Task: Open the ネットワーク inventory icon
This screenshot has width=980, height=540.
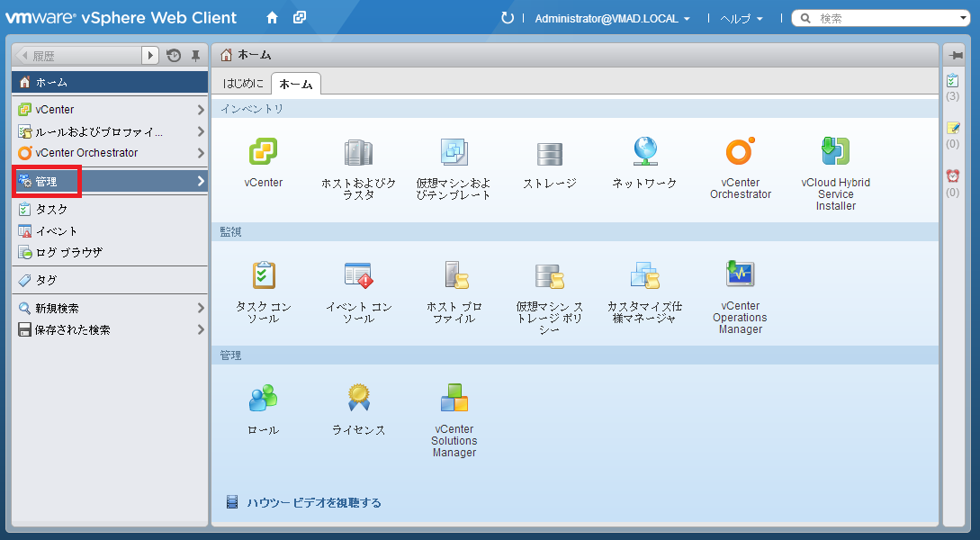Action: pos(645,151)
